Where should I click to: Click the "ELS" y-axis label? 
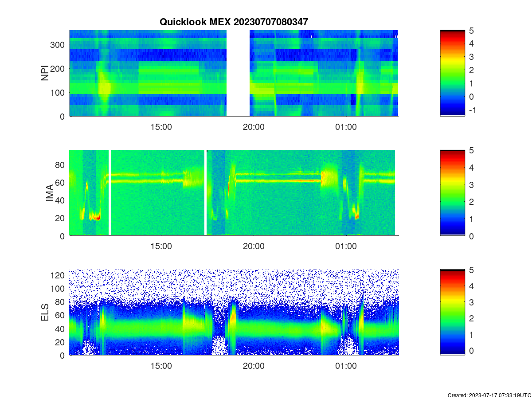(x=45, y=313)
